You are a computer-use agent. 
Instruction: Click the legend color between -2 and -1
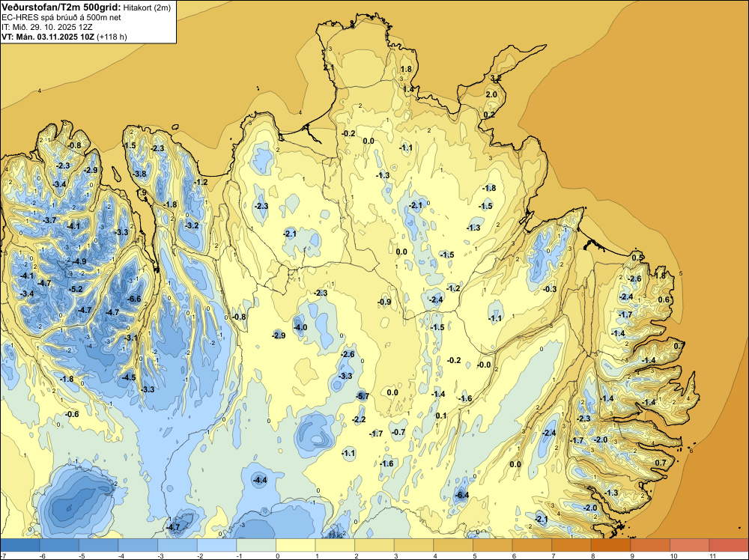click(217, 545)
